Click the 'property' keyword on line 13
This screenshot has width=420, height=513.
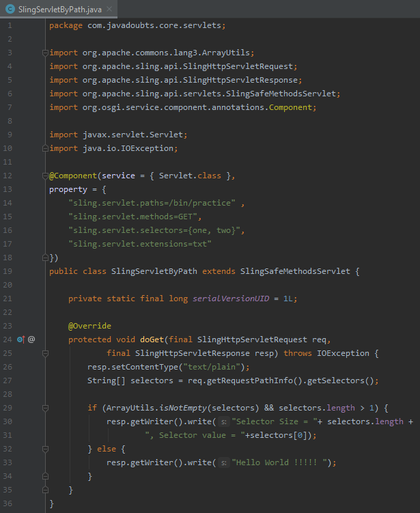pos(68,190)
